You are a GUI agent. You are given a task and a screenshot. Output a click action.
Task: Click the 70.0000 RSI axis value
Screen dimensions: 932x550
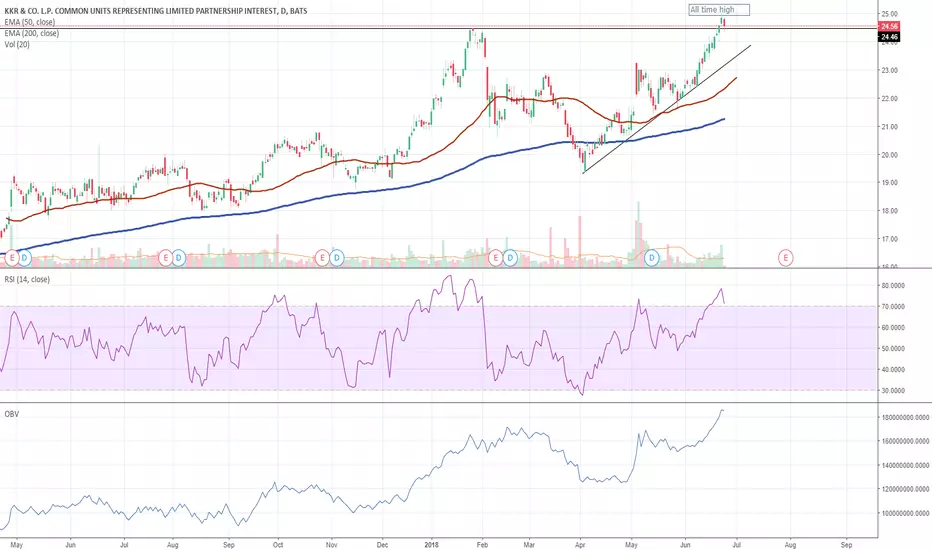tap(893, 307)
